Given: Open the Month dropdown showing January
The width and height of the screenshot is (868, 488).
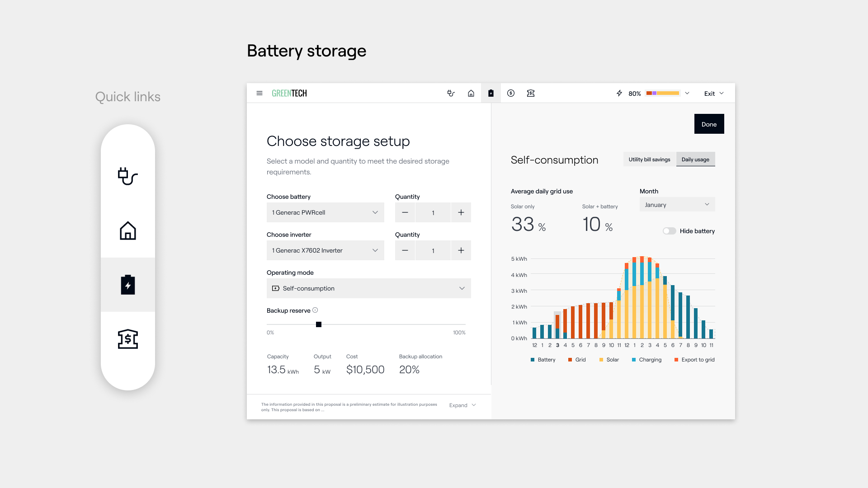Looking at the screenshot, I should tap(677, 205).
